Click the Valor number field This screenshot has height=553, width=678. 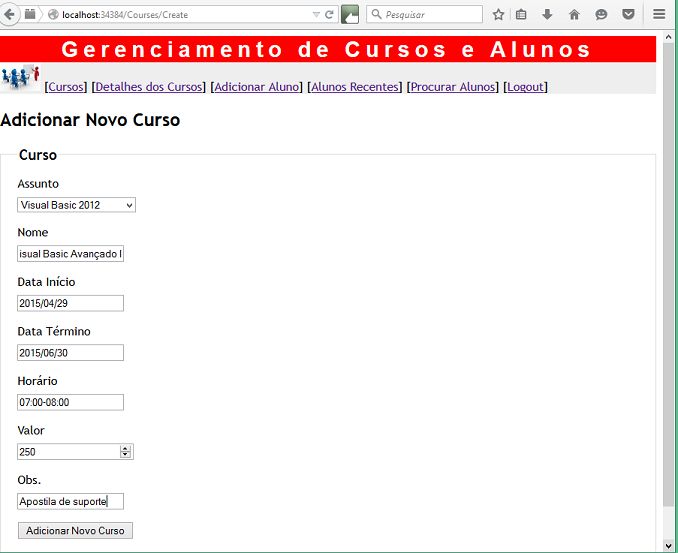point(75,452)
